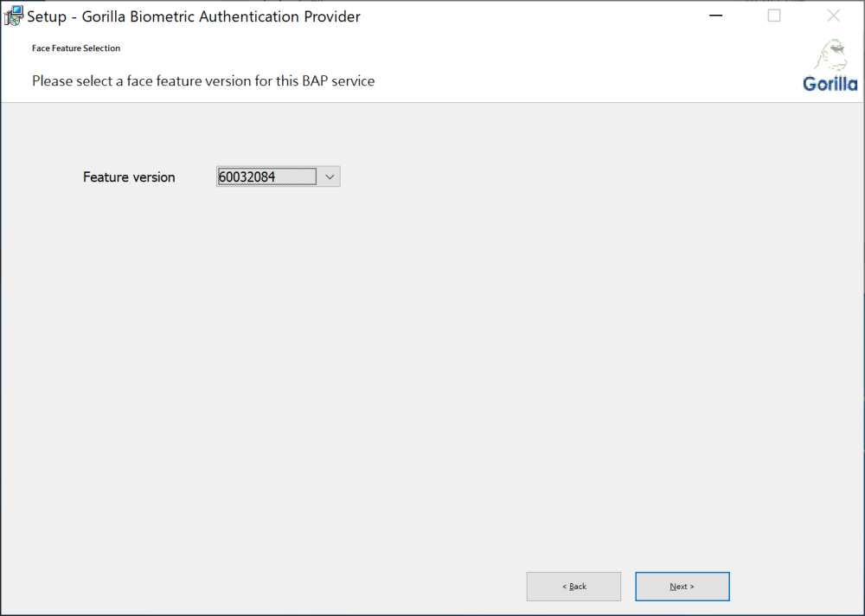Minimize the Gorilla setup window
Image resolution: width=865 pixels, height=616 pixels.
click(x=715, y=15)
